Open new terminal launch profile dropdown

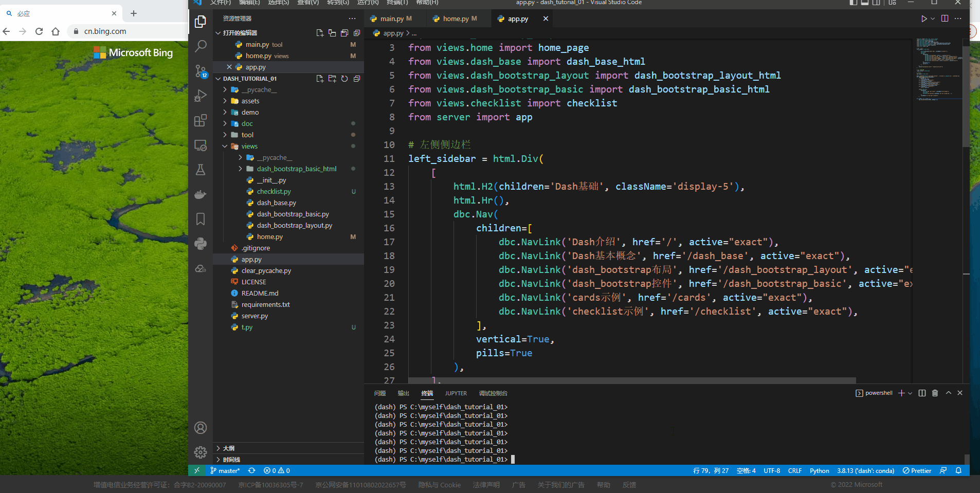click(x=911, y=393)
